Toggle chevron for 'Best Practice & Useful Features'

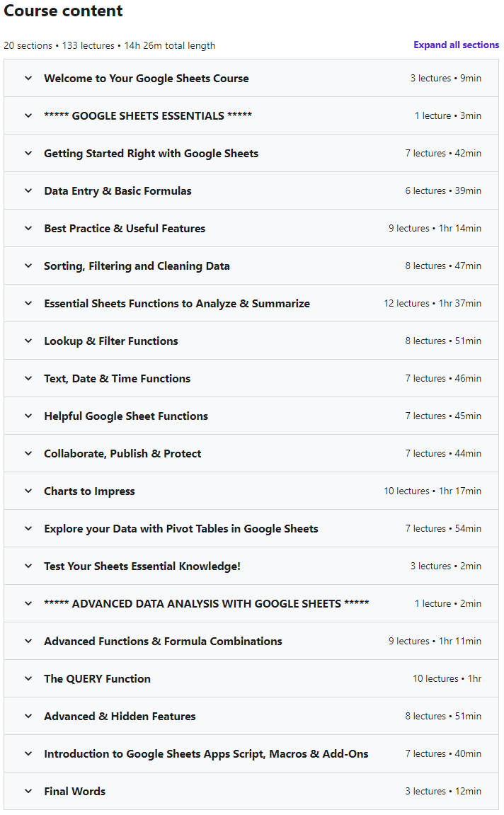[28, 228]
